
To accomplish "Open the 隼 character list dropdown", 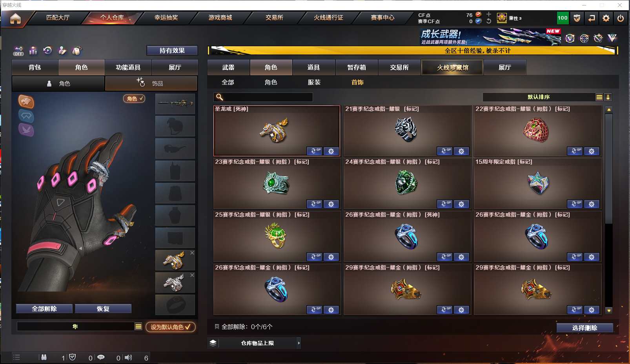I will pyautogui.click(x=138, y=326).
